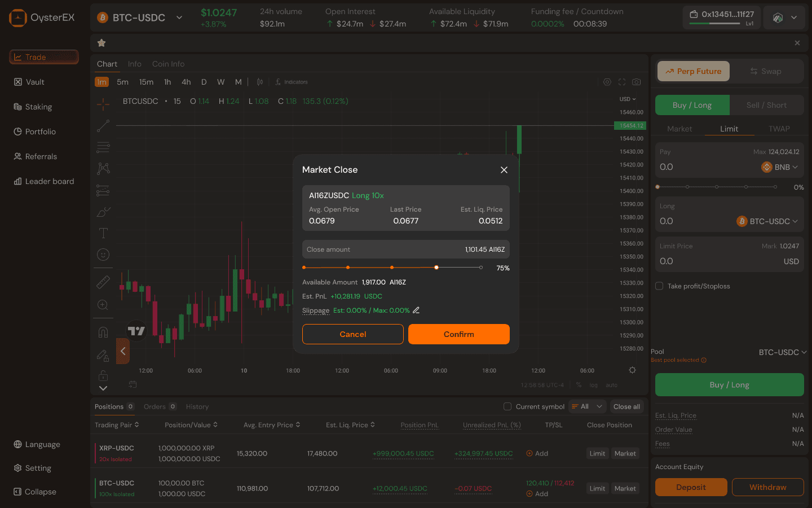The width and height of the screenshot is (812, 508).
Task: Select the text annotation tool
Action: click(x=103, y=233)
